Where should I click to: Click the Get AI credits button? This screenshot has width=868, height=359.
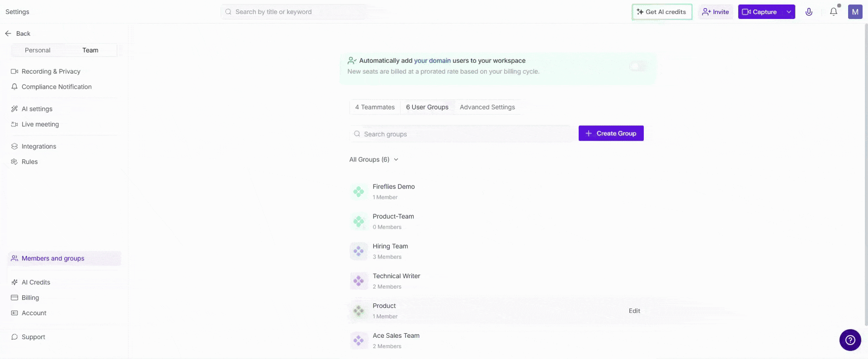[x=661, y=12]
